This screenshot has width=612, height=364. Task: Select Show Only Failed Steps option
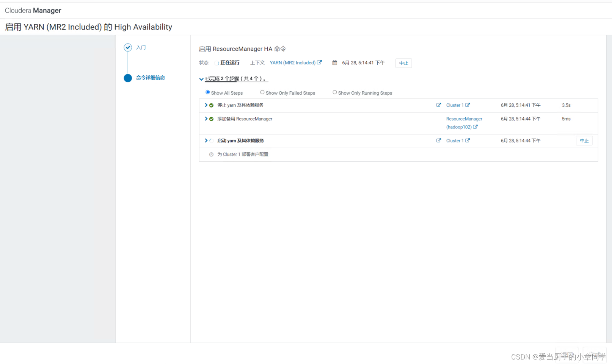point(262,92)
